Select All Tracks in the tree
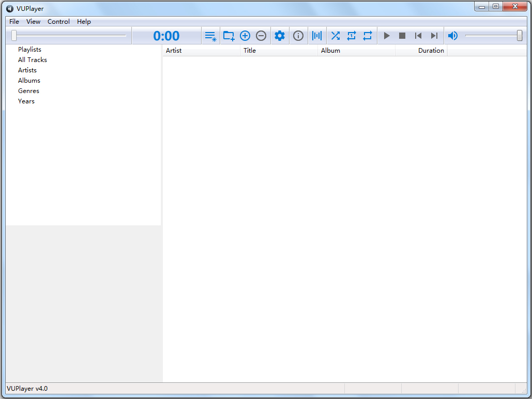The image size is (532, 399). tap(32, 60)
